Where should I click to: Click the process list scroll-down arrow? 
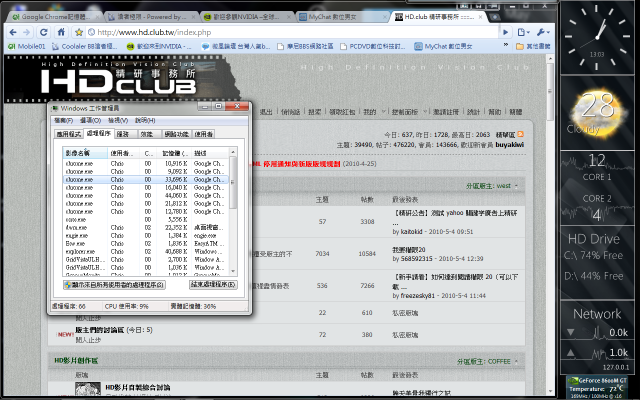(x=233, y=271)
